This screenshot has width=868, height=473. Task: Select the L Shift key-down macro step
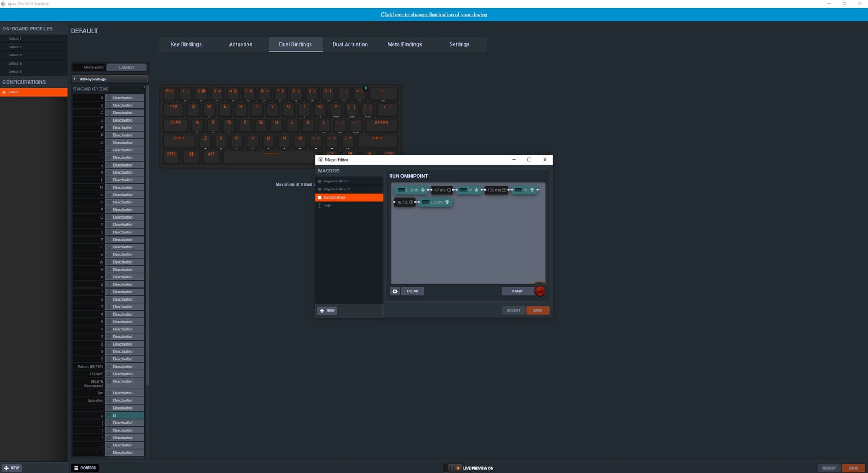pyautogui.click(x=411, y=190)
